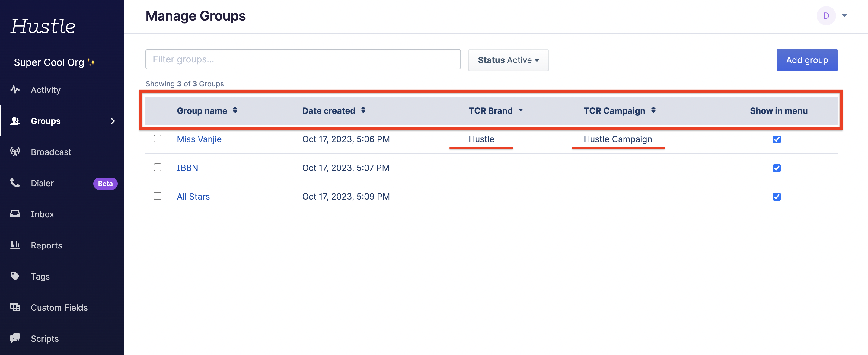
Task: Click the Activity pulse icon in sidebar
Action: coord(15,90)
